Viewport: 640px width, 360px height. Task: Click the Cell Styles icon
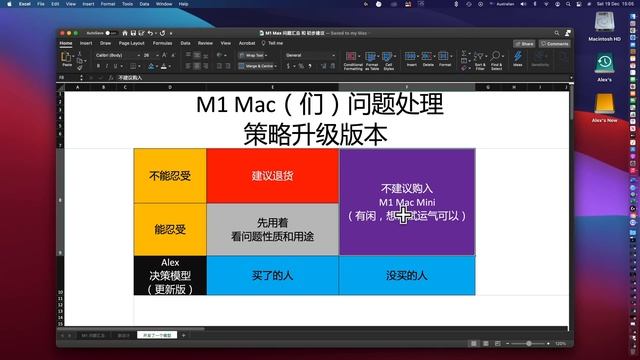click(387, 56)
